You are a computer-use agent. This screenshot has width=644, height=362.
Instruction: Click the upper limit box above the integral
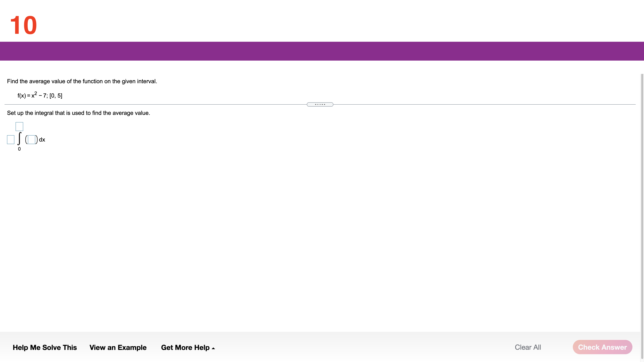click(x=19, y=127)
